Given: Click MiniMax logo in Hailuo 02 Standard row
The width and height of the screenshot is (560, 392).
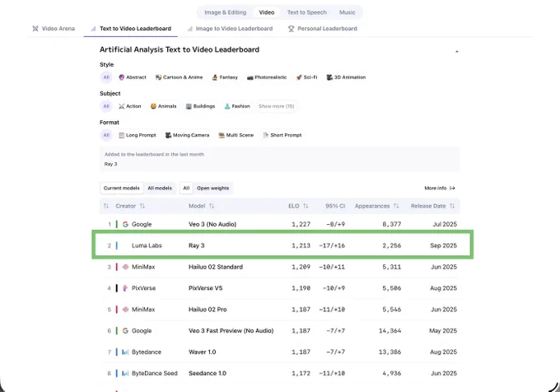Looking at the screenshot, I should click(x=125, y=267).
